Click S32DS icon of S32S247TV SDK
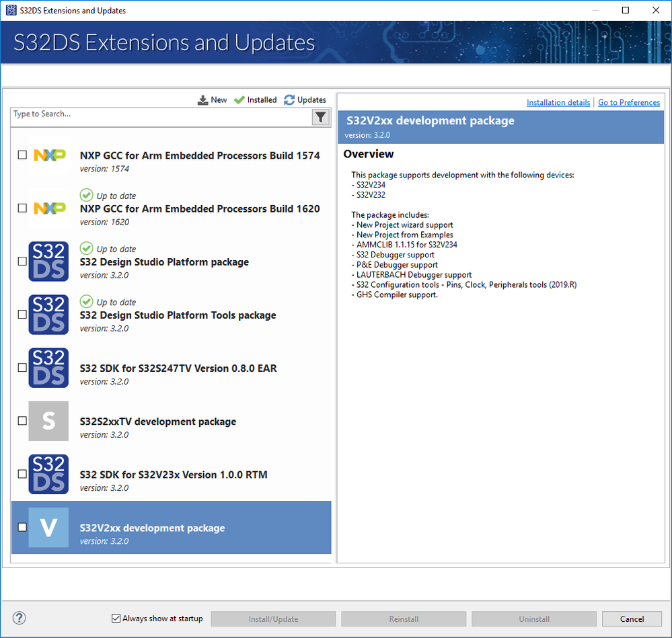 (48, 368)
